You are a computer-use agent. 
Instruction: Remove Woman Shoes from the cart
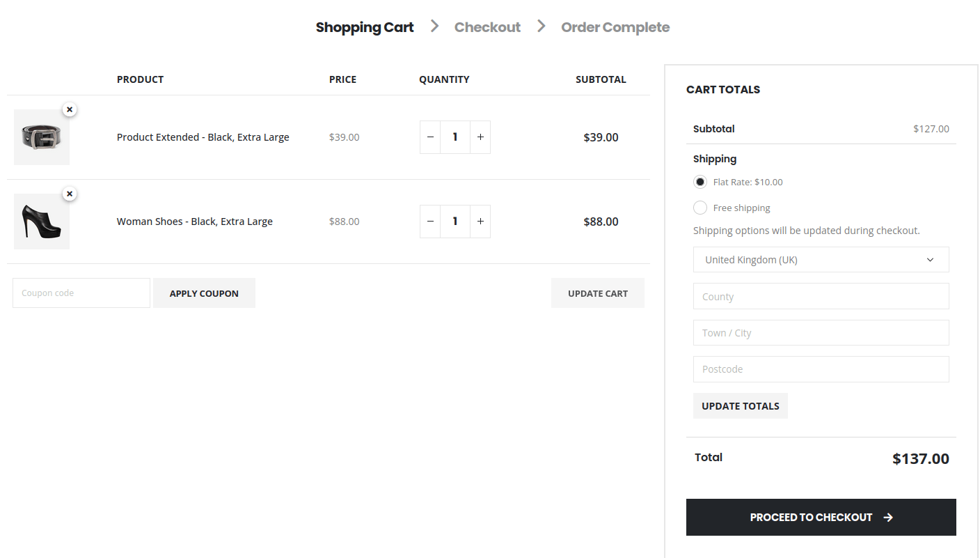tap(69, 194)
